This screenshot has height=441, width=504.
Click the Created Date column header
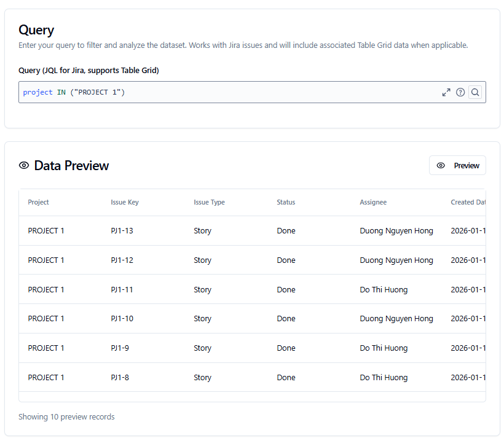[468, 202]
